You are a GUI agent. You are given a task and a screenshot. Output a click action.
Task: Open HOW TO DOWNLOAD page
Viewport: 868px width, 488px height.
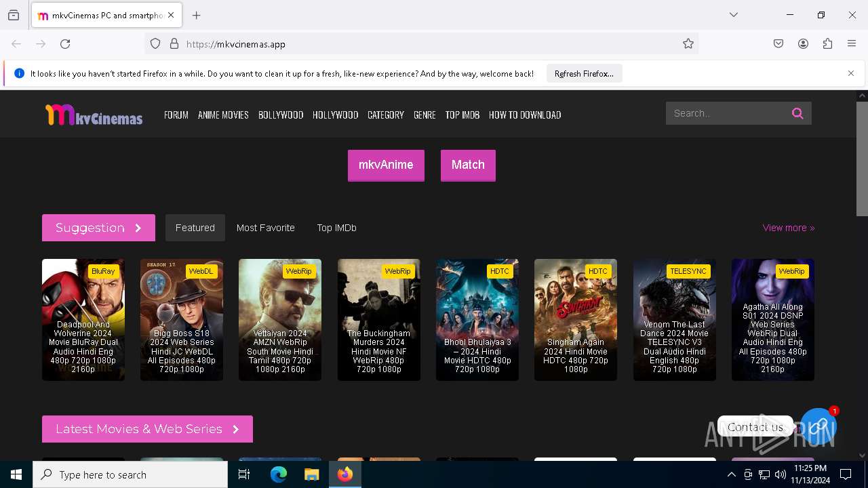(x=525, y=115)
